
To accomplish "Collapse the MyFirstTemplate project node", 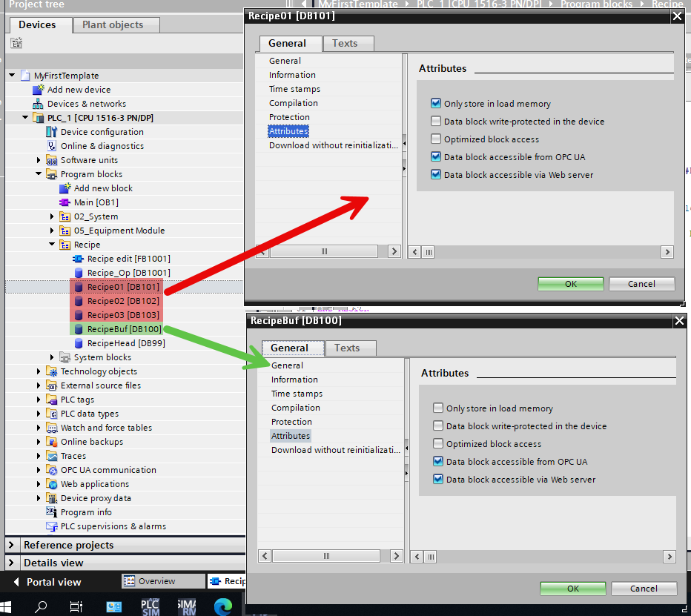I will pyautogui.click(x=12, y=76).
